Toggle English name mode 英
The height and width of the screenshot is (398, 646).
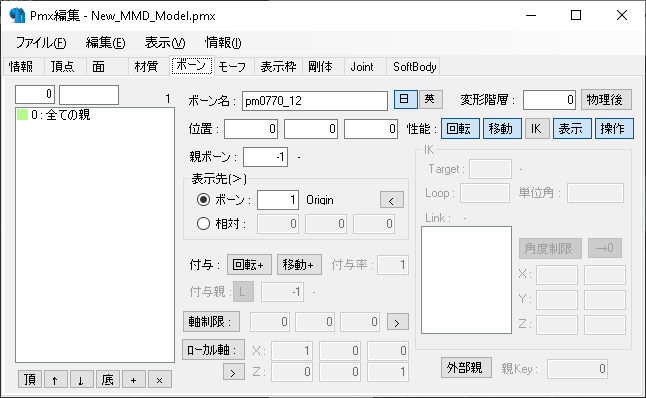[431, 99]
